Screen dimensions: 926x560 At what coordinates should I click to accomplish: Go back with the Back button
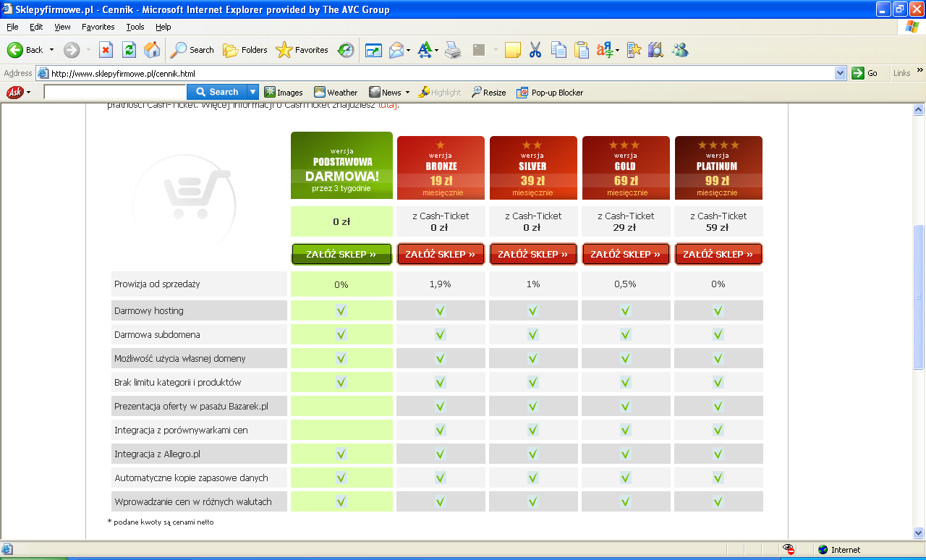tap(25, 50)
